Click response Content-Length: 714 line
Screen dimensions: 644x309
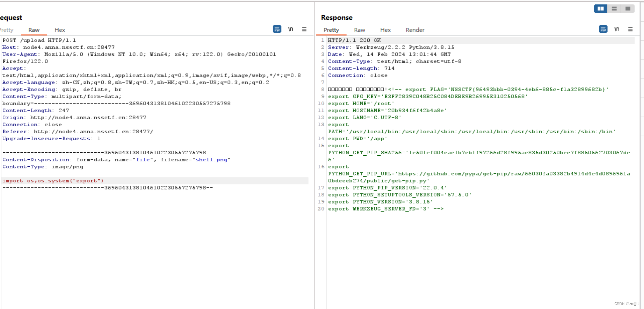(x=361, y=68)
